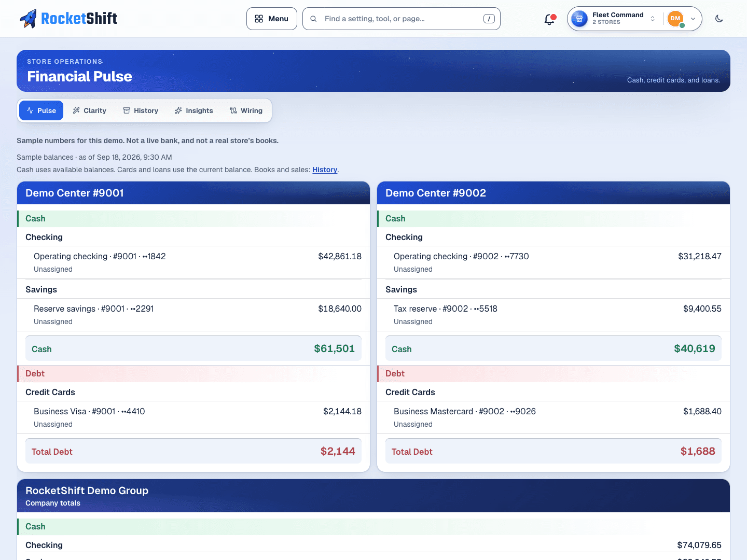Click the $40,619 cash total
This screenshot has width=747, height=560.
(695, 348)
